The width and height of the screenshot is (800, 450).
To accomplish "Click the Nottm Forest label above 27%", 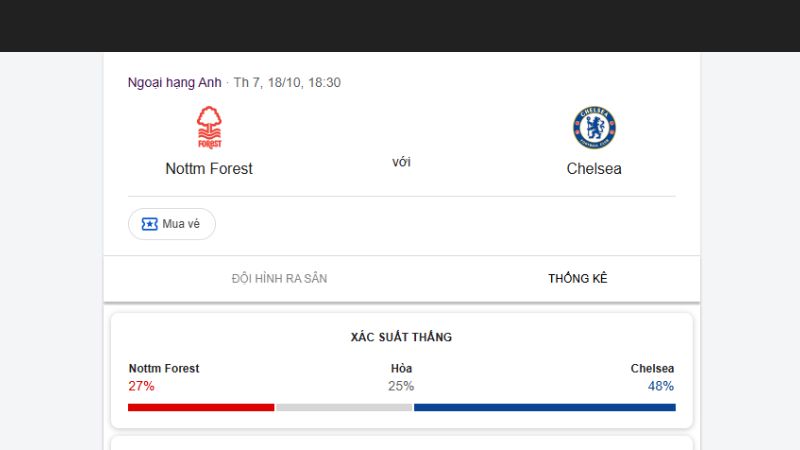I will pyautogui.click(x=164, y=368).
